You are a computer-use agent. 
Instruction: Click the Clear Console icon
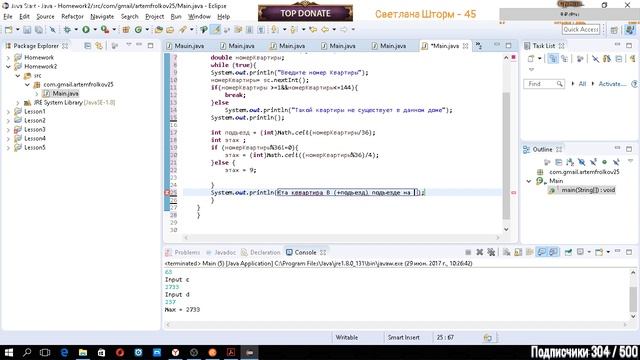click(507, 252)
